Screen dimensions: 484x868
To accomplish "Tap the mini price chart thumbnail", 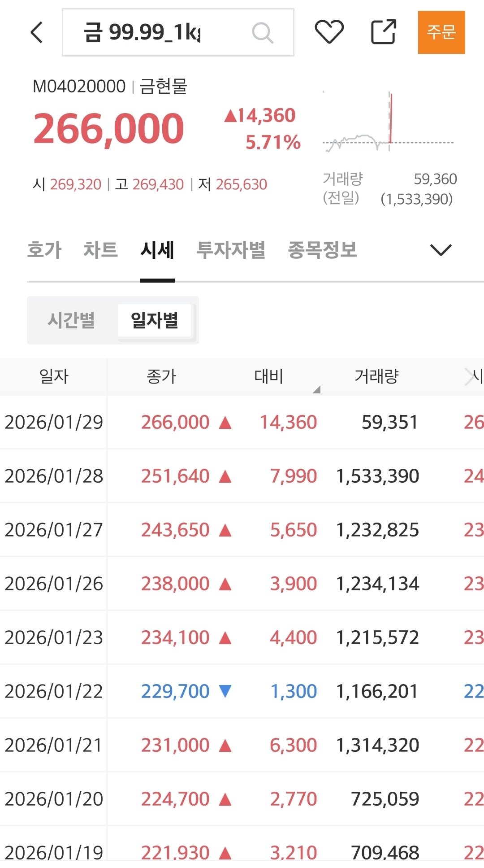I will pyautogui.click(x=388, y=122).
